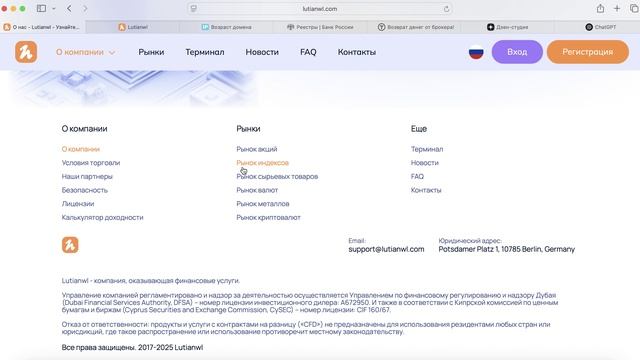640x360 pixels.
Task: Open the Рынок сырьевых товаров link
Action: tap(277, 176)
